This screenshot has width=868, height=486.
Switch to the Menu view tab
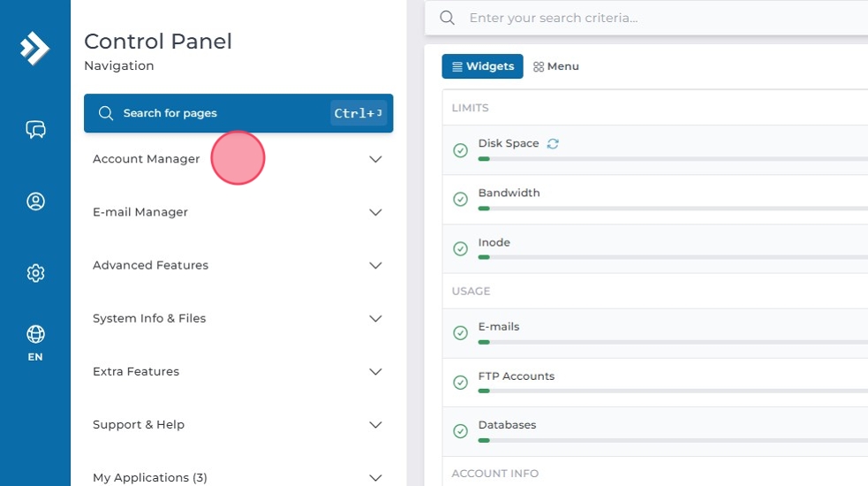point(556,66)
